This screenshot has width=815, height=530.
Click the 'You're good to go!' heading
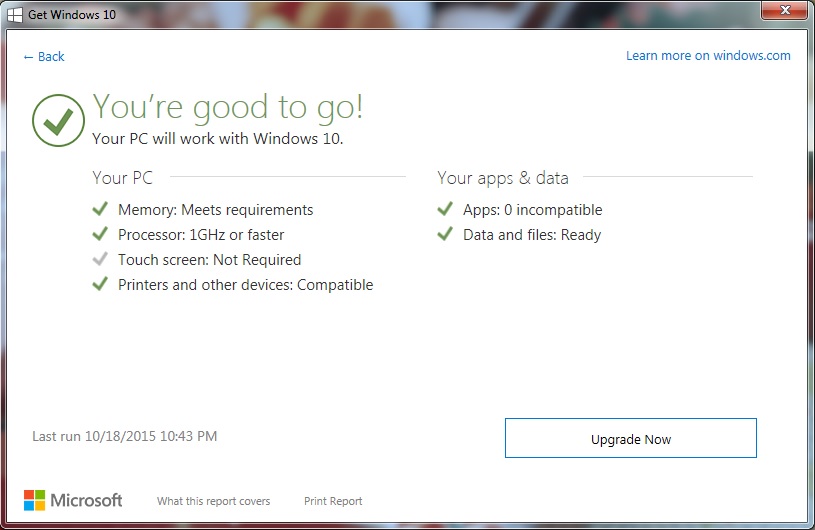(228, 108)
